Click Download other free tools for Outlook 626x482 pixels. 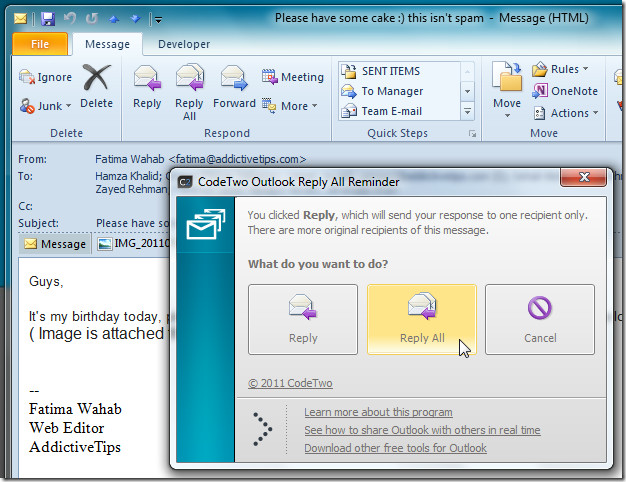tap(396, 448)
